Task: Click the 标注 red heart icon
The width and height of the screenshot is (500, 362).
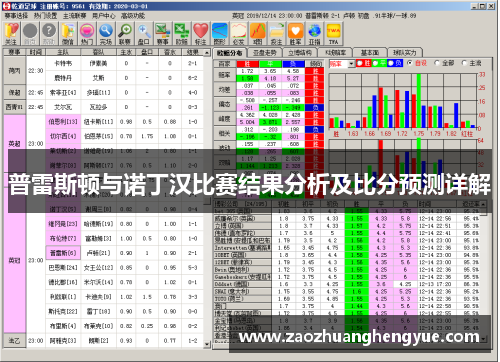Action: pos(201,33)
